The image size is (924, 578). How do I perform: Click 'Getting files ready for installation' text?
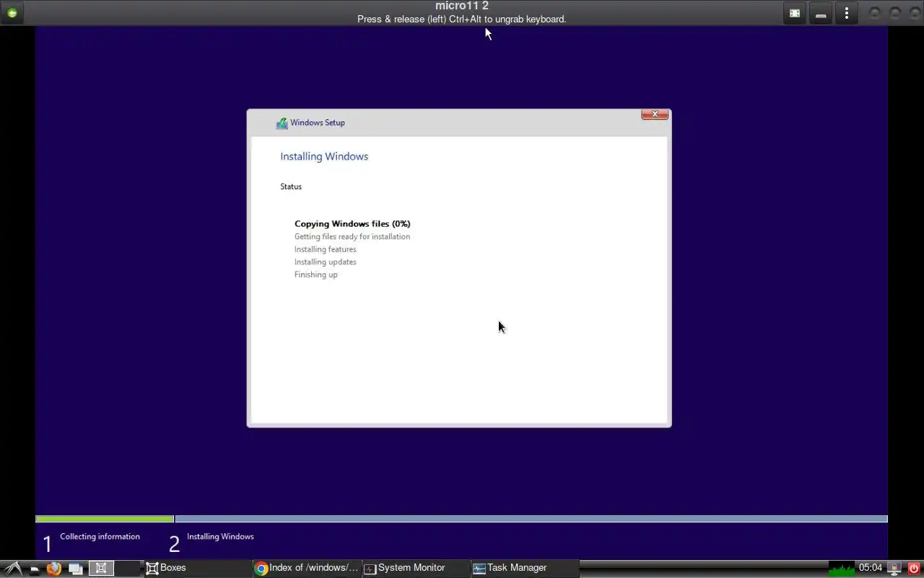[x=352, y=236]
